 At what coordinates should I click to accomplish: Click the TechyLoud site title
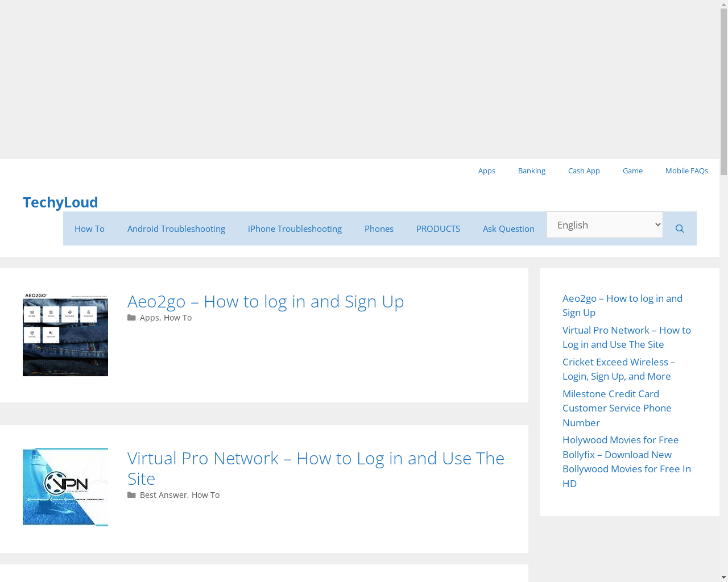[60, 202]
